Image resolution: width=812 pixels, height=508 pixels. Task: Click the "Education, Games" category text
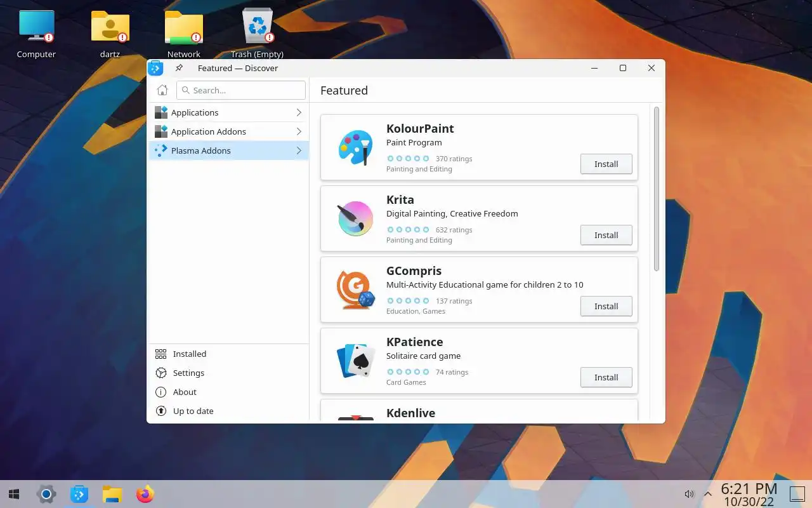tap(416, 311)
